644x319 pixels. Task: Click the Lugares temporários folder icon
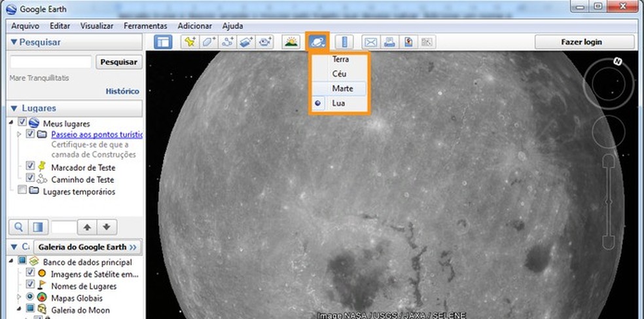tap(33, 191)
